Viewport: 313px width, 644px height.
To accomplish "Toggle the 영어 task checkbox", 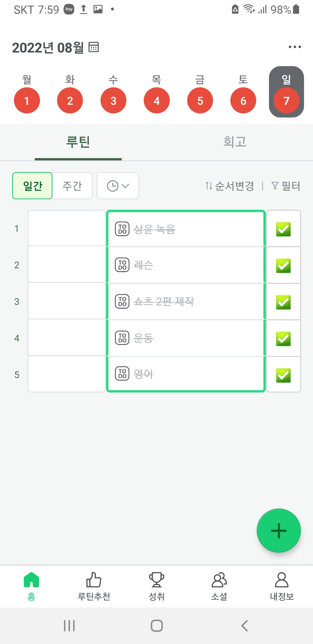I will (283, 375).
